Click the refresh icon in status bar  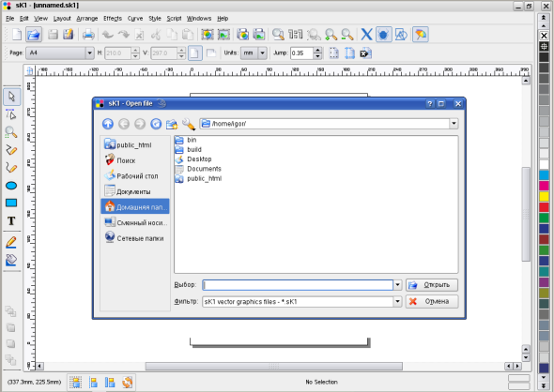[127, 382]
